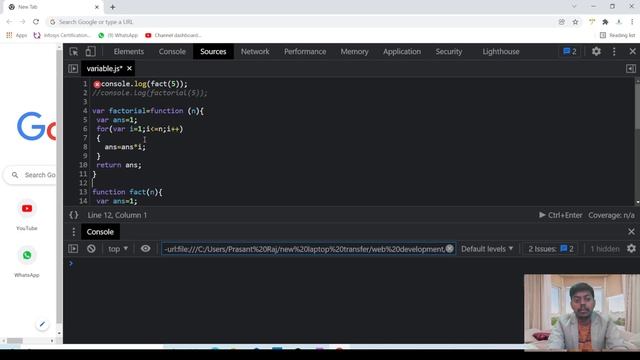Go to the Performance tab
Screen dimensions: 640x360
pos(305,51)
